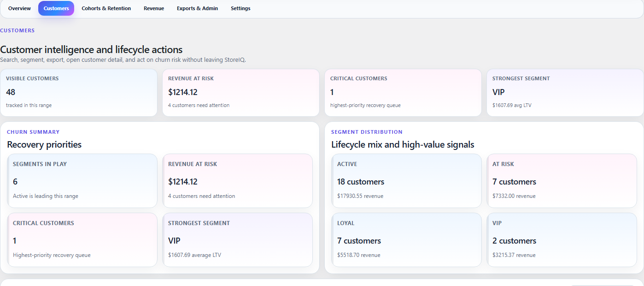Open Exports & Admin tab
644x286 pixels.
point(197,8)
